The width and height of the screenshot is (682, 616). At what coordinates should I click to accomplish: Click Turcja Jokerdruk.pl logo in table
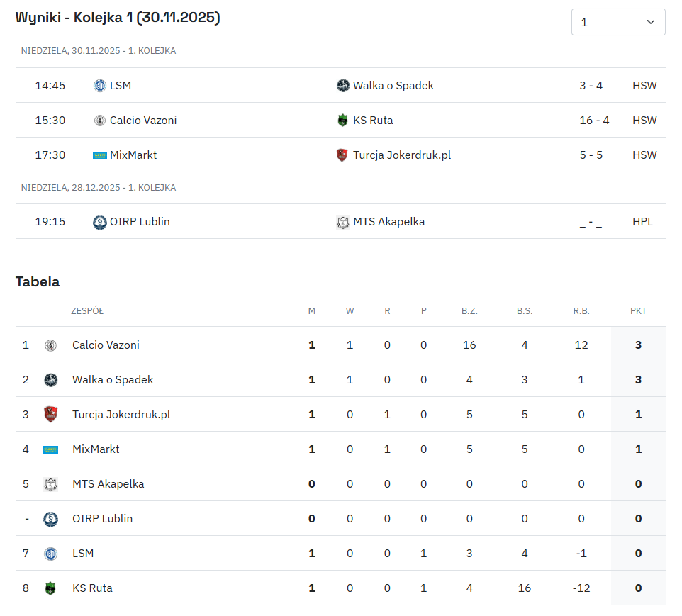click(x=50, y=415)
